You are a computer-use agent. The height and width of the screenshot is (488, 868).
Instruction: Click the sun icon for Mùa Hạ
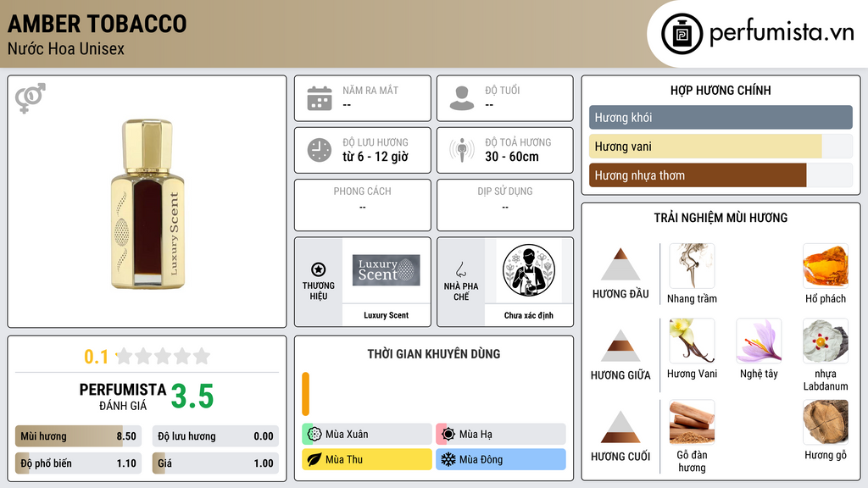pyautogui.click(x=448, y=435)
